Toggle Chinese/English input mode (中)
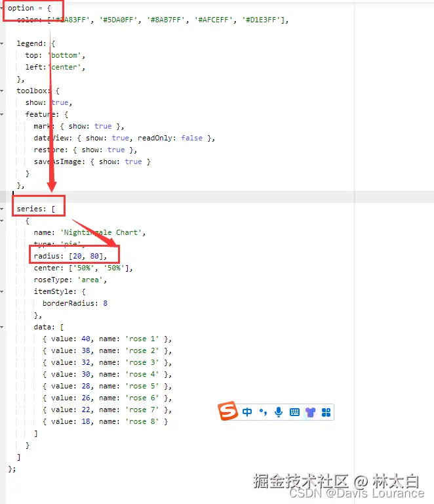 pos(247,412)
